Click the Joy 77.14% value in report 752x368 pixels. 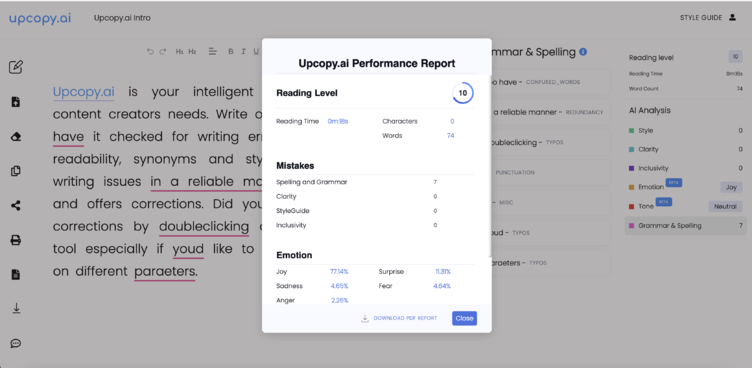(x=339, y=272)
